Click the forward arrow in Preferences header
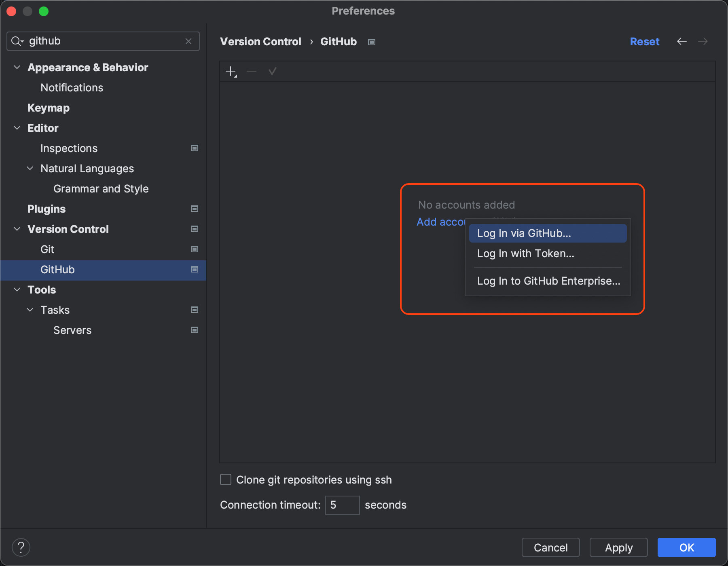This screenshot has width=728, height=566. pos(703,41)
